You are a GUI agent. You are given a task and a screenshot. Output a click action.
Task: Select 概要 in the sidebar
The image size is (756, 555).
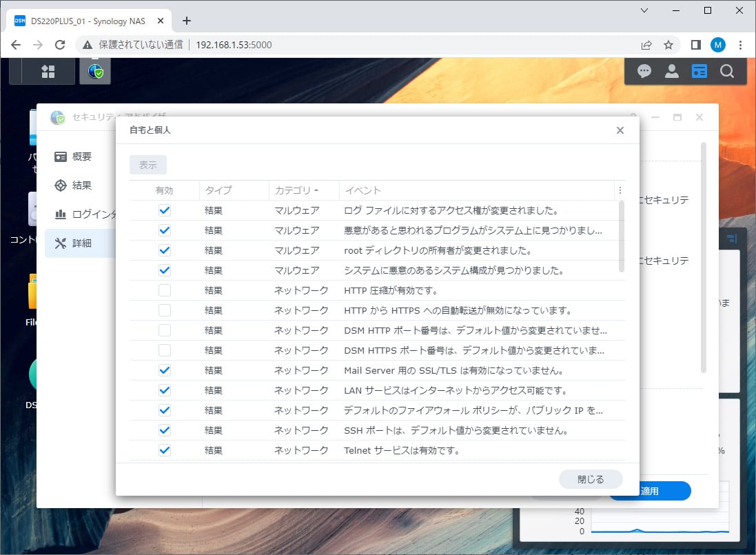(81, 157)
